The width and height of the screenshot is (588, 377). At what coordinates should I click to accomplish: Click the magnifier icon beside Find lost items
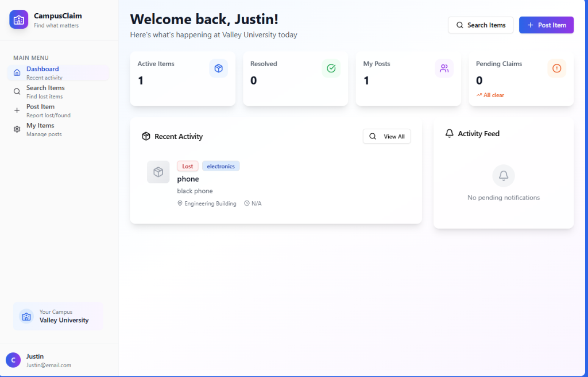click(17, 91)
